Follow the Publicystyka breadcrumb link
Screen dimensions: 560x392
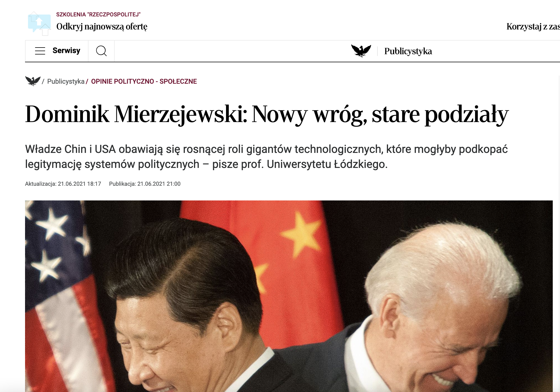(x=66, y=81)
